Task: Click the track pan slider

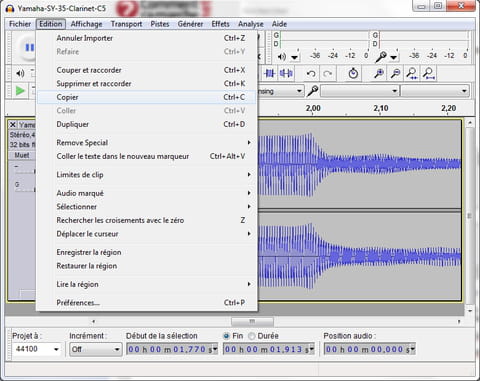Action: coord(25,188)
